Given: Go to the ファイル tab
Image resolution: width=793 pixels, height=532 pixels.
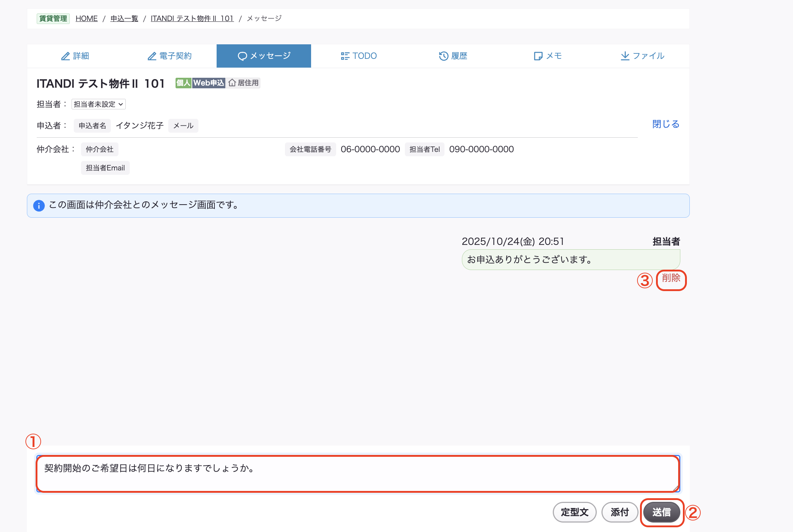Looking at the screenshot, I should click(642, 56).
